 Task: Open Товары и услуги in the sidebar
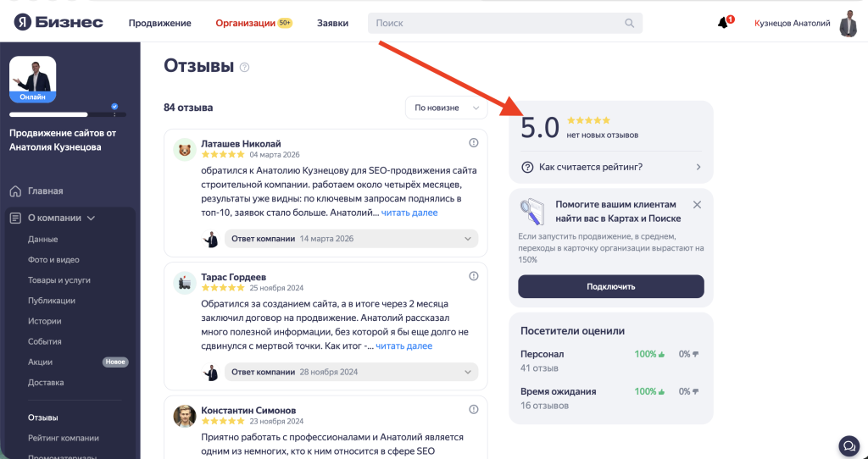[59, 280]
